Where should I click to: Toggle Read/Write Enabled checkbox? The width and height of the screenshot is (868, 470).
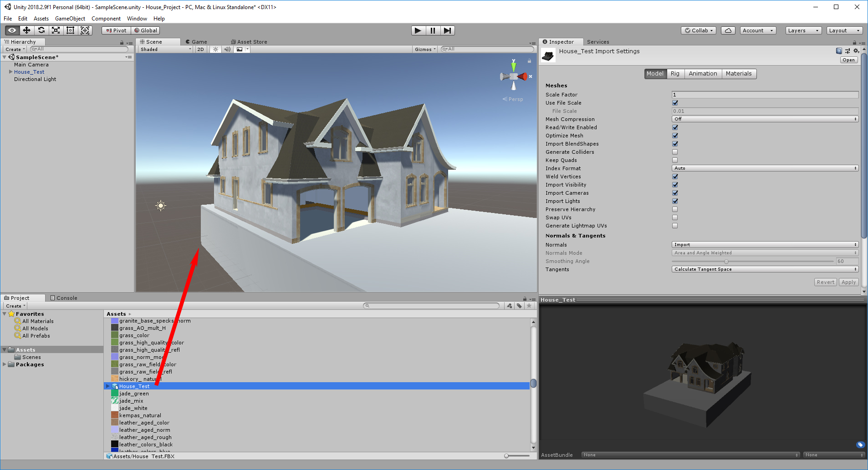[675, 127]
